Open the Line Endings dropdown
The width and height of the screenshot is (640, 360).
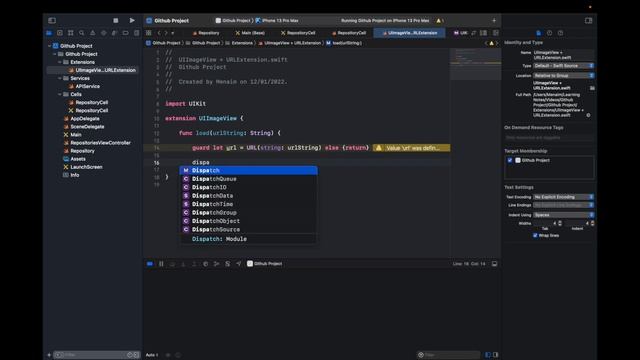[563, 205]
